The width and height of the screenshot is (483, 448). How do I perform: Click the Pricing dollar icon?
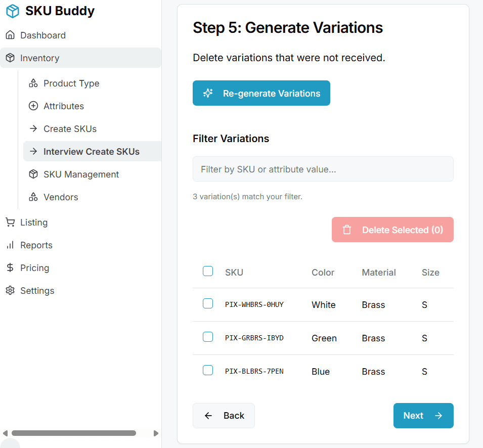click(10, 267)
